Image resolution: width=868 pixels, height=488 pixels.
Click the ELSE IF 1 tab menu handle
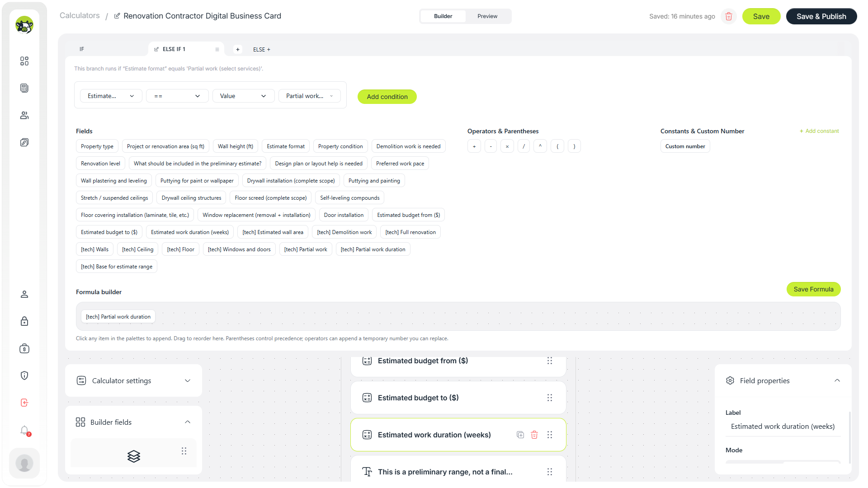click(217, 49)
